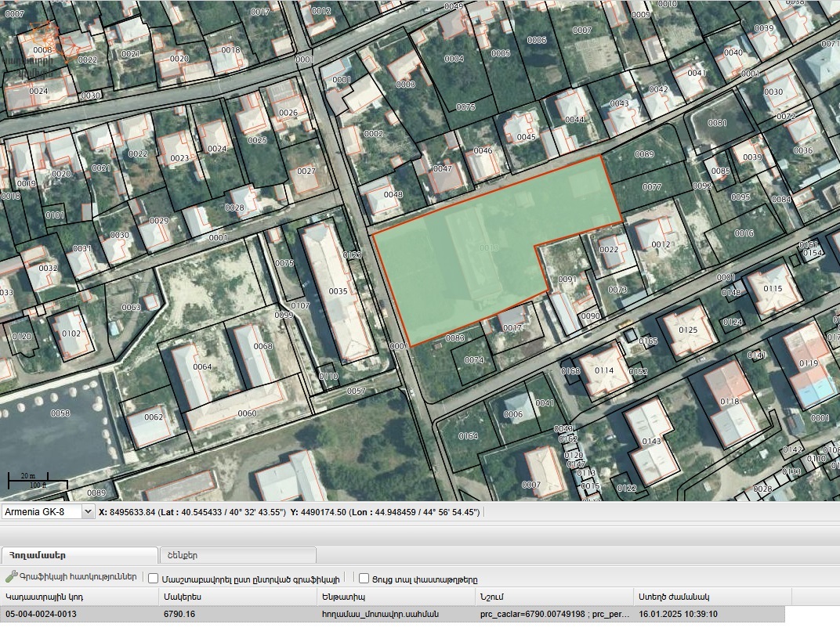The image size is (840, 635).
Task: Enable Մասշտաբավորել ըստ ընտրված գրաֆիկայի checkbox
Action: 154,579
